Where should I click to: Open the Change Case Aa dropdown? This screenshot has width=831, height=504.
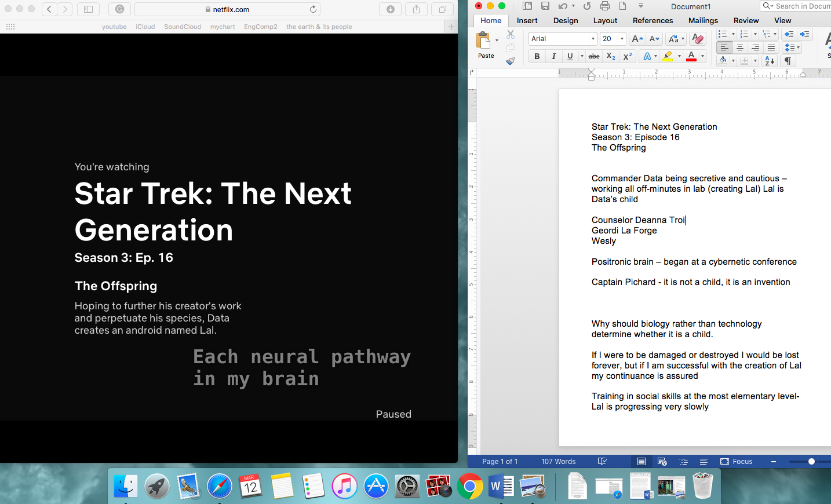pyautogui.click(x=676, y=39)
